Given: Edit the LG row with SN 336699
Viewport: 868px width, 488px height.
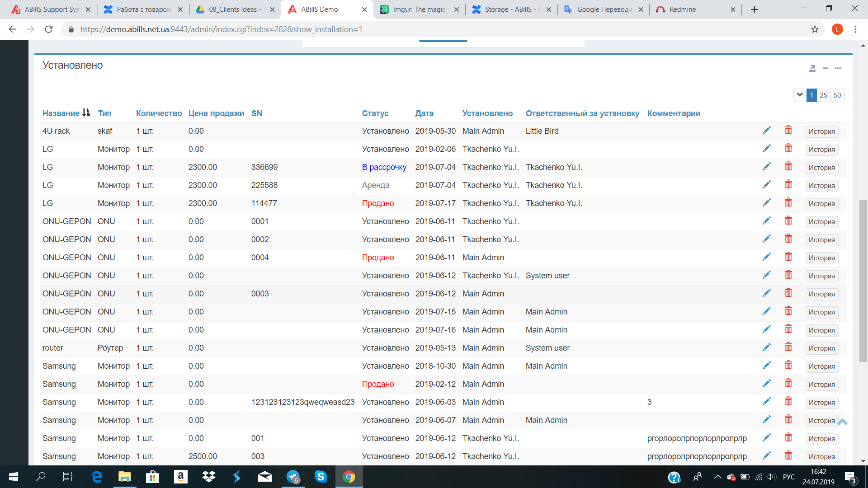Looking at the screenshot, I should point(766,167).
